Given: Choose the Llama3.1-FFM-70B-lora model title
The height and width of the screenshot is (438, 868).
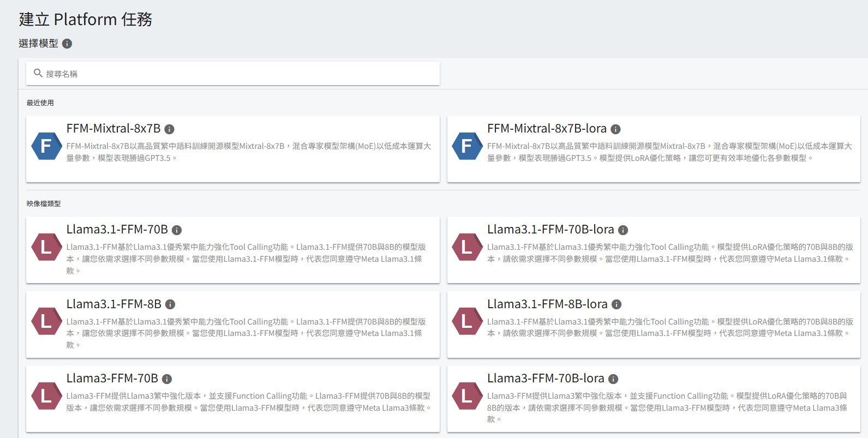Looking at the screenshot, I should [x=550, y=230].
